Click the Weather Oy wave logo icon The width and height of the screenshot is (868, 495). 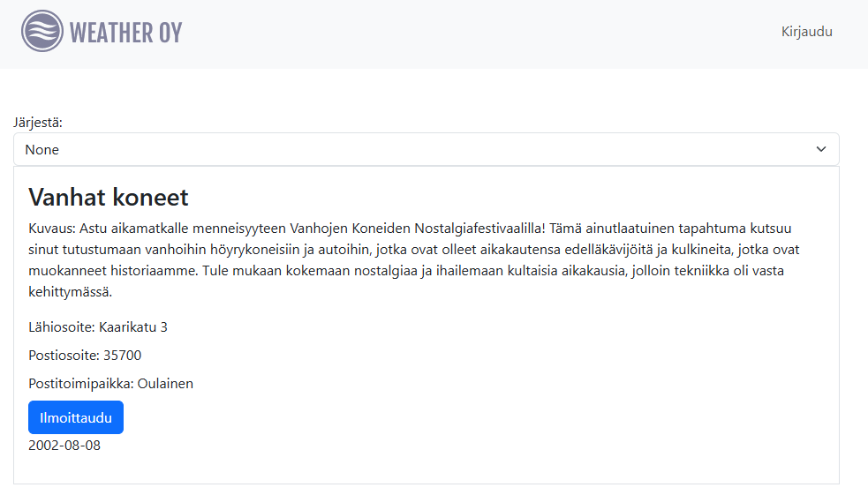point(42,32)
